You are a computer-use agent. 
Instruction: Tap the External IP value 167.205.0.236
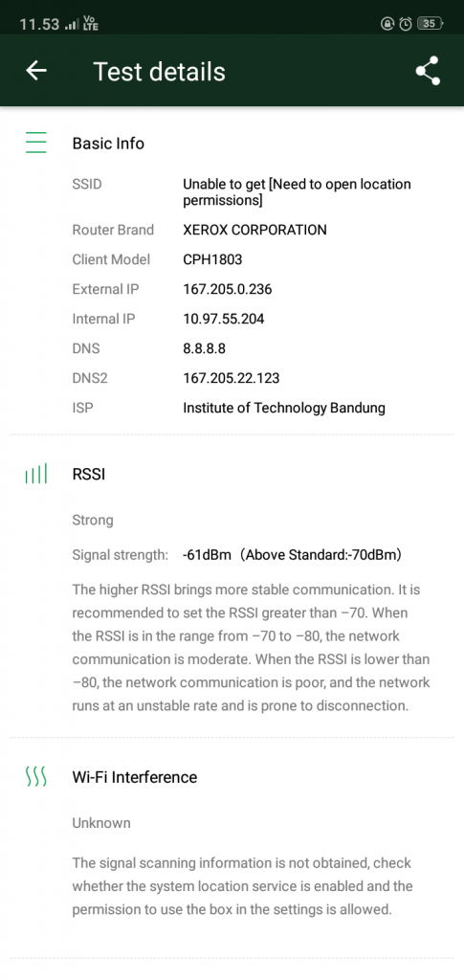228,289
